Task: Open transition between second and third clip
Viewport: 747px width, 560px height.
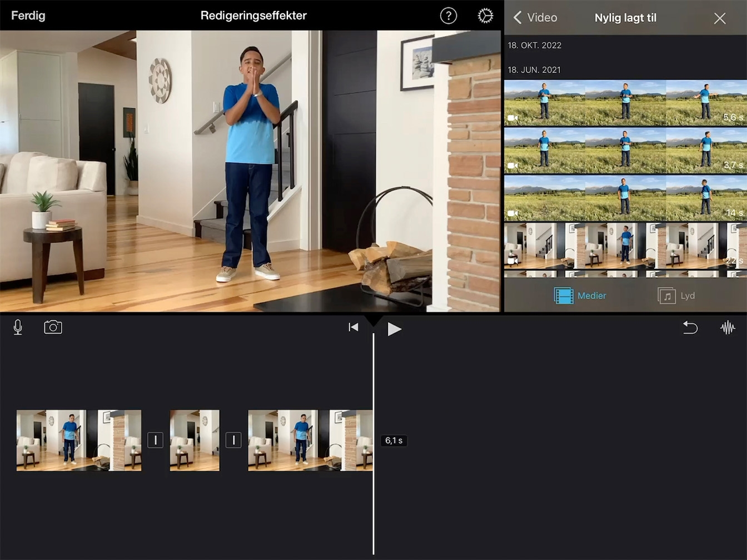Action: [x=233, y=441]
